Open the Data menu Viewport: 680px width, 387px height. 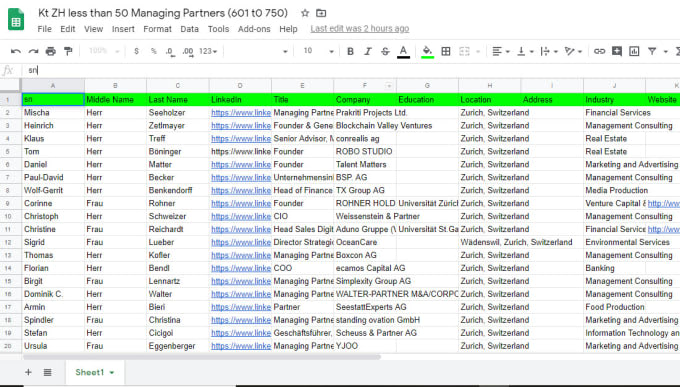tap(190, 29)
